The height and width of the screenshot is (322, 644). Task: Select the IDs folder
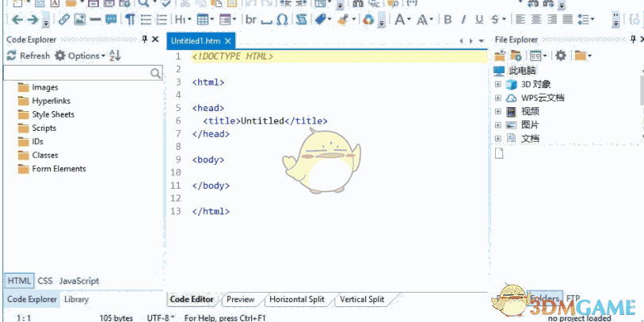30,141
